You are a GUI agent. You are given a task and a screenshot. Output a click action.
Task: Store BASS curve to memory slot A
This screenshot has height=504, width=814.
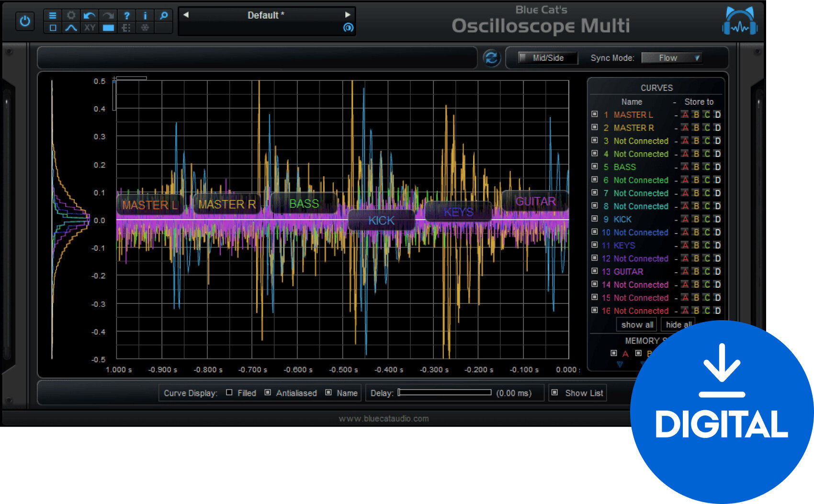point(685,167)
